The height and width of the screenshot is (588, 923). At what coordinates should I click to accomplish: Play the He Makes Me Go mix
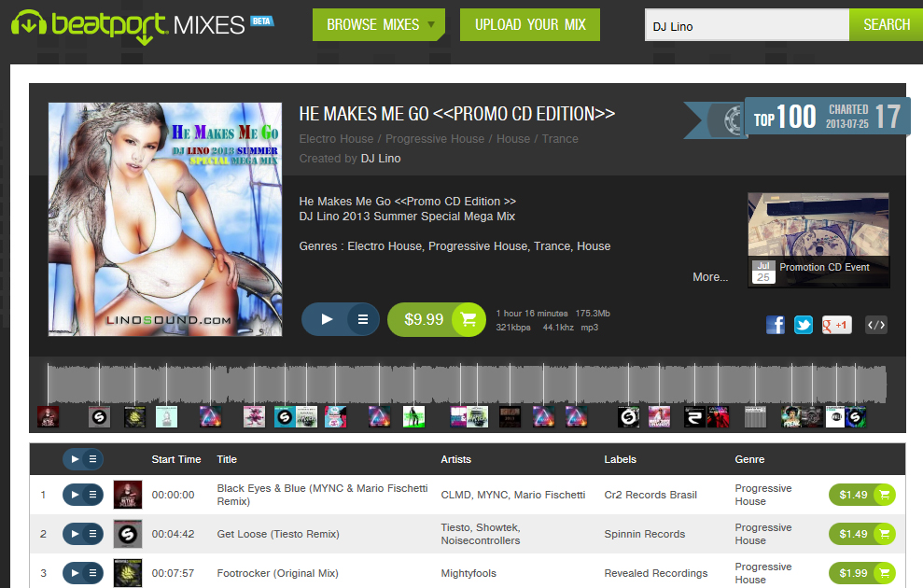point(327,319)
